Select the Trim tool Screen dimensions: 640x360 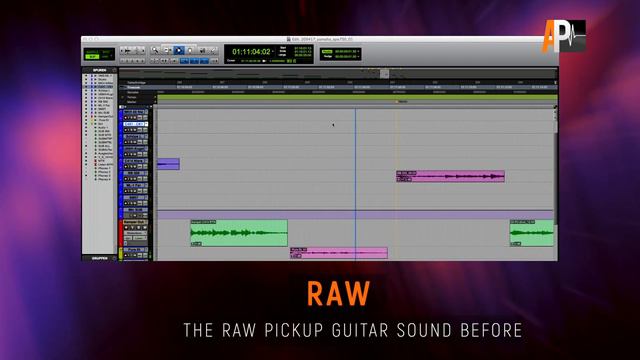(x=167, y=51)
